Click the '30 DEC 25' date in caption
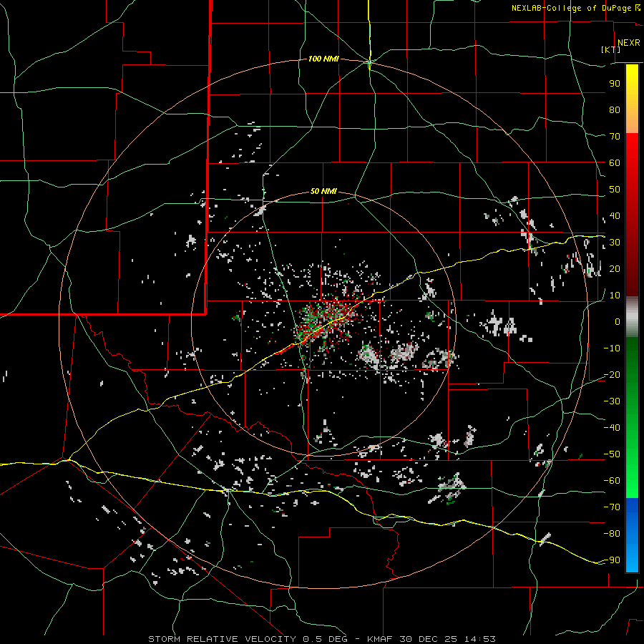The width and height of the screenshot is (644, 644). pyautogui.click(x=428, y=639)
